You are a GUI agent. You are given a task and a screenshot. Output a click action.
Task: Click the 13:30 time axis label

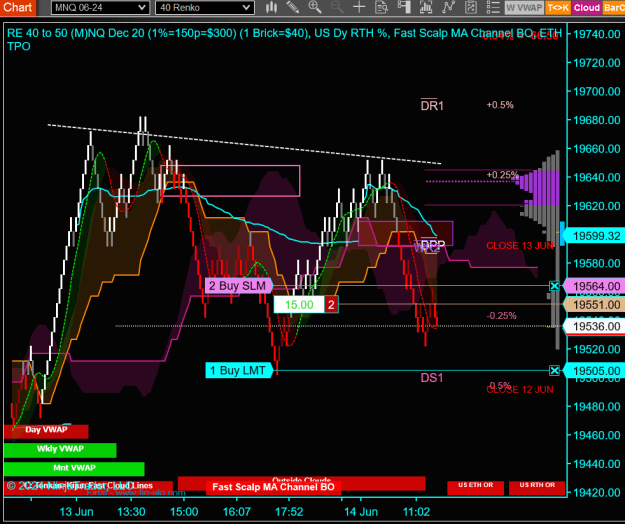pyautogui.click(x=131, y=512)
